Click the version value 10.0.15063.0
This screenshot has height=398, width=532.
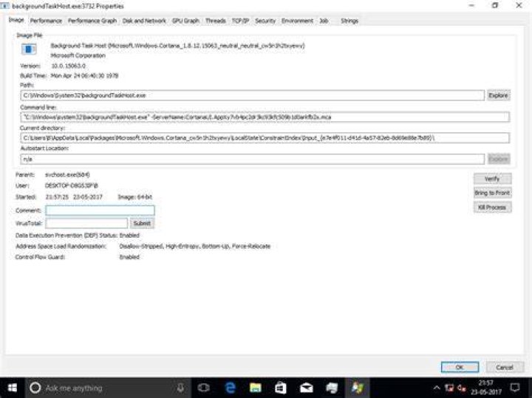click(68, 66)
